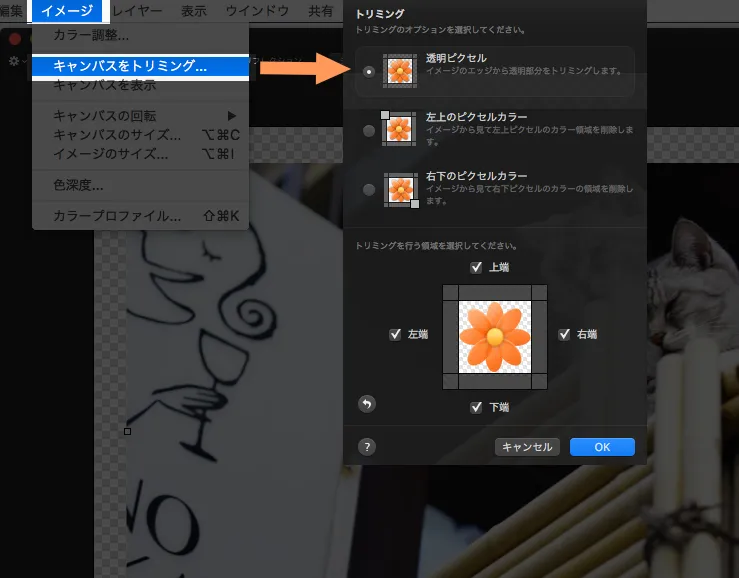
Task: Open the 表示 menu
Action: coord(194,11)
